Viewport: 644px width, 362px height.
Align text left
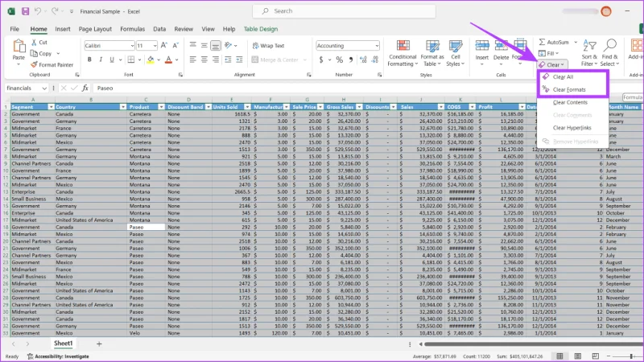tap(192, 60)
